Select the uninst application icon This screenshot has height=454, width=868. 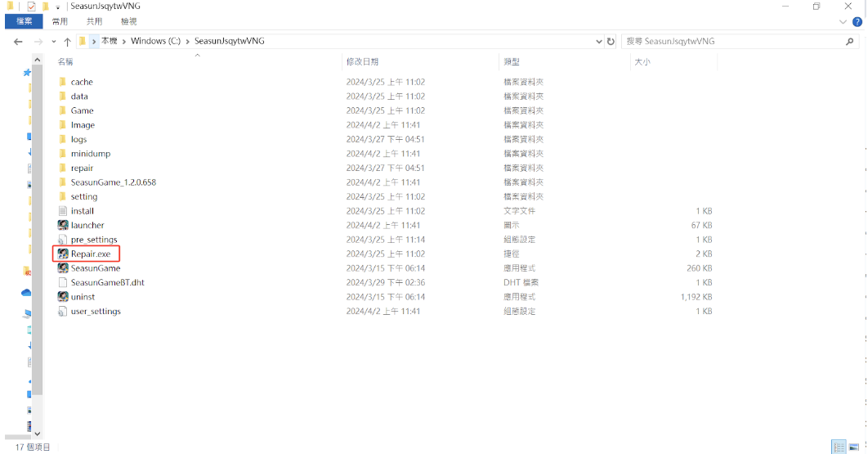(63, 297)
